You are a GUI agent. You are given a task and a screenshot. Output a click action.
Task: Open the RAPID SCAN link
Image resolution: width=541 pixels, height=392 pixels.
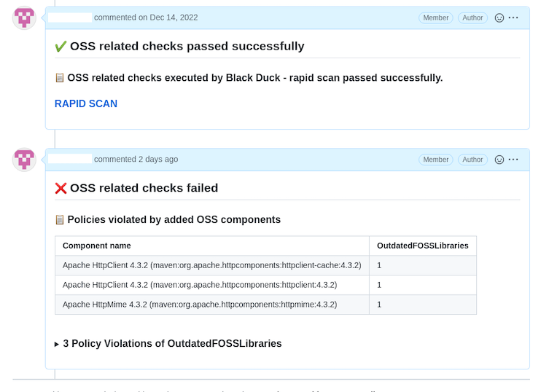coord(86,103)
